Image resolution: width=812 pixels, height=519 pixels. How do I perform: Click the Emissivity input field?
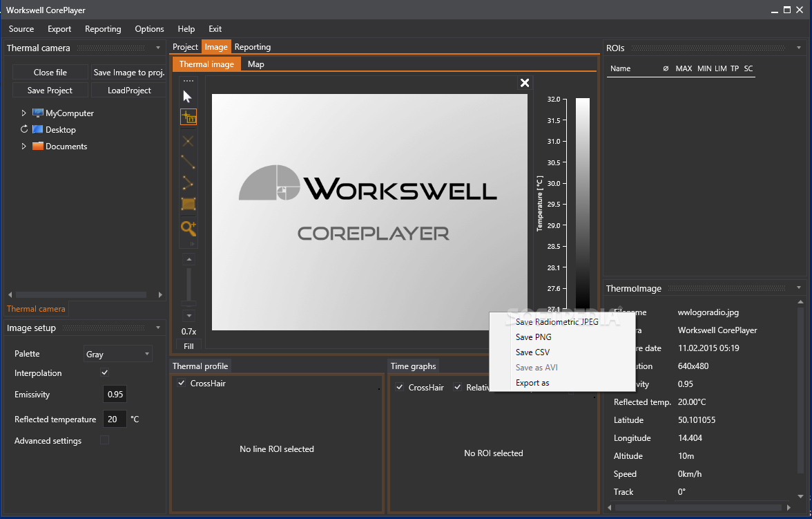[x=115, y=395]
